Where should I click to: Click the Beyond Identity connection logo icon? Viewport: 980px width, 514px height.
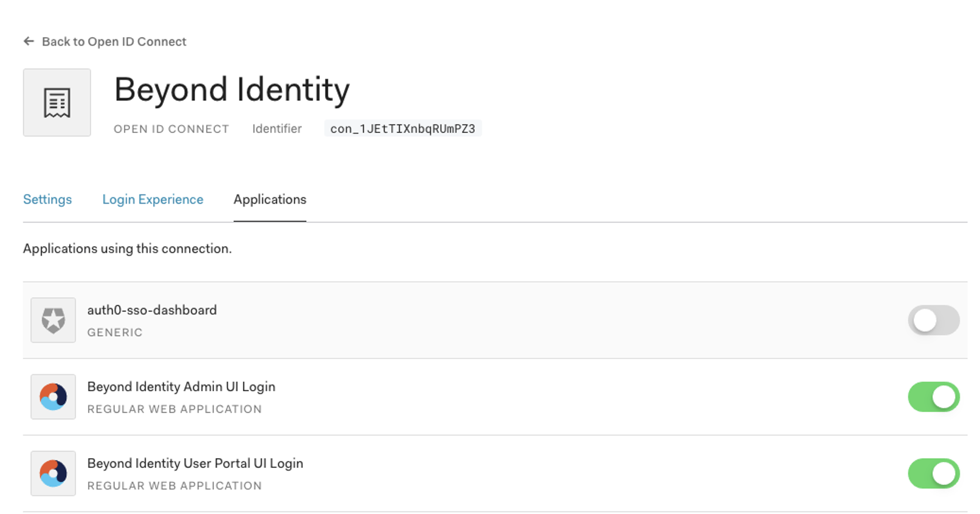pos(57,103)
